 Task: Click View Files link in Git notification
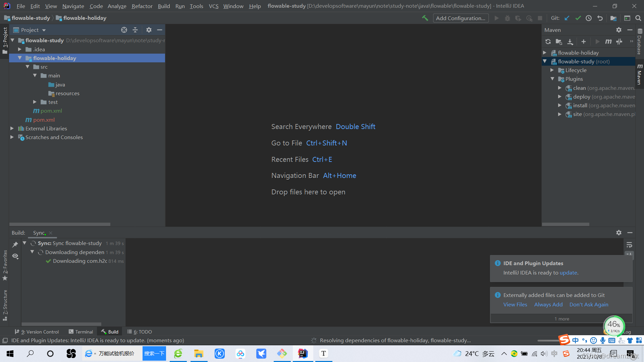pyautogui.click(x=515, y=305)
